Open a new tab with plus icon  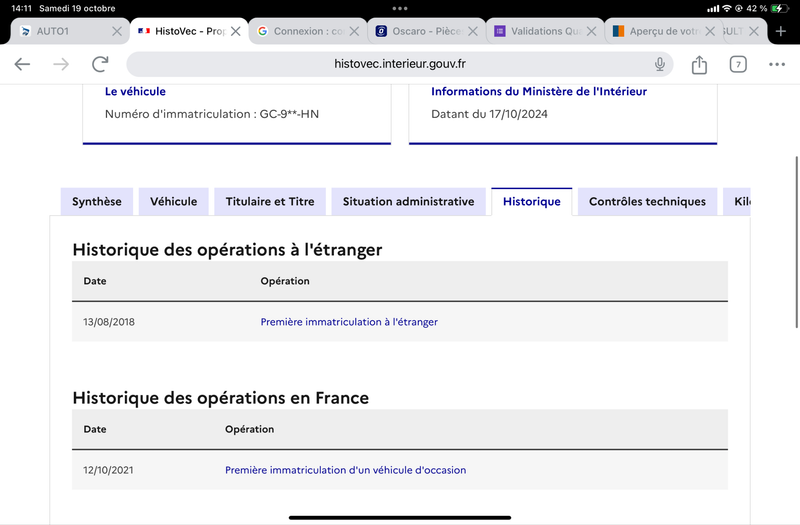(781, 31)
